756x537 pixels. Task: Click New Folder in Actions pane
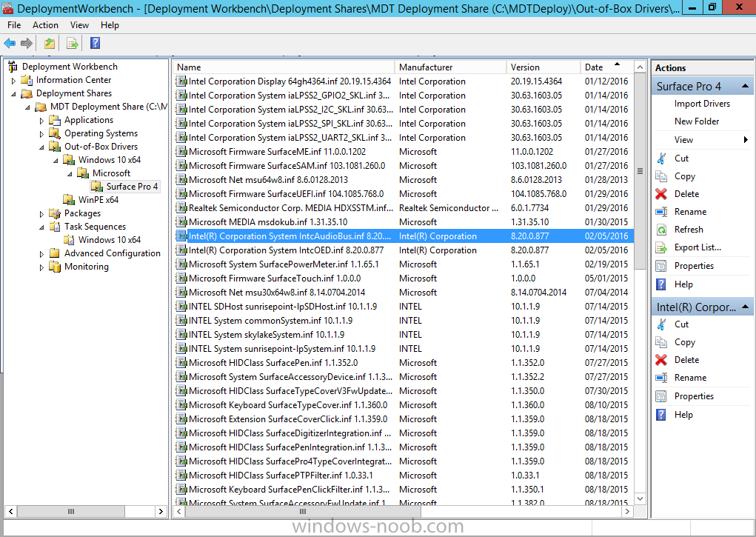(x=697, y=121)
